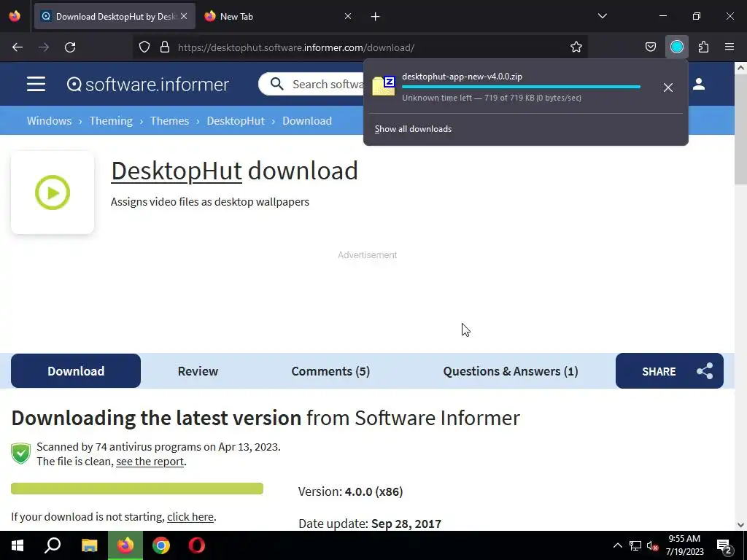
Task: Go to the Themes breadcrumb link
Action: click(x=169, y=121)
